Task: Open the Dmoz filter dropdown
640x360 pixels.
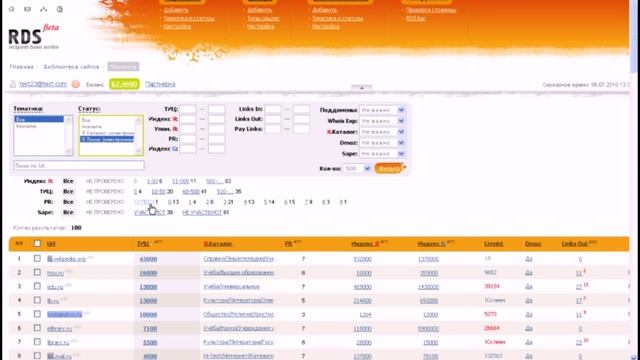Action: pos(382,143)
